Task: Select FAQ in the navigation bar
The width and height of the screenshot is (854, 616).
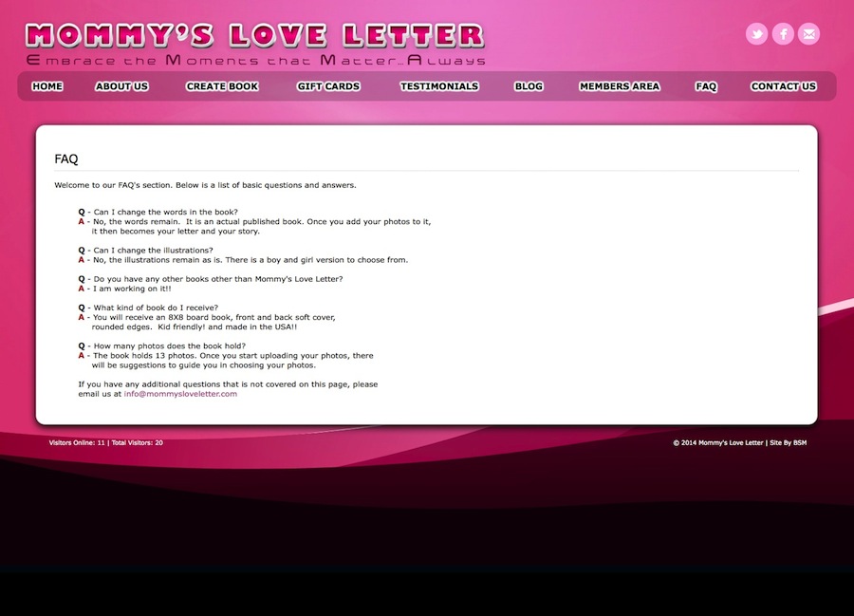Action: [x=706, y=86]
